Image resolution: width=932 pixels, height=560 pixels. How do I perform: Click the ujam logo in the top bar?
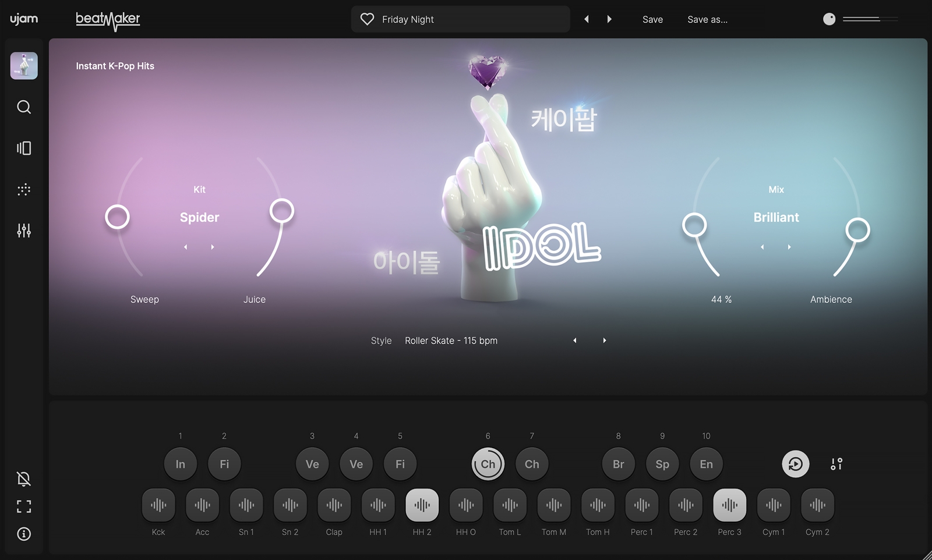24,19
